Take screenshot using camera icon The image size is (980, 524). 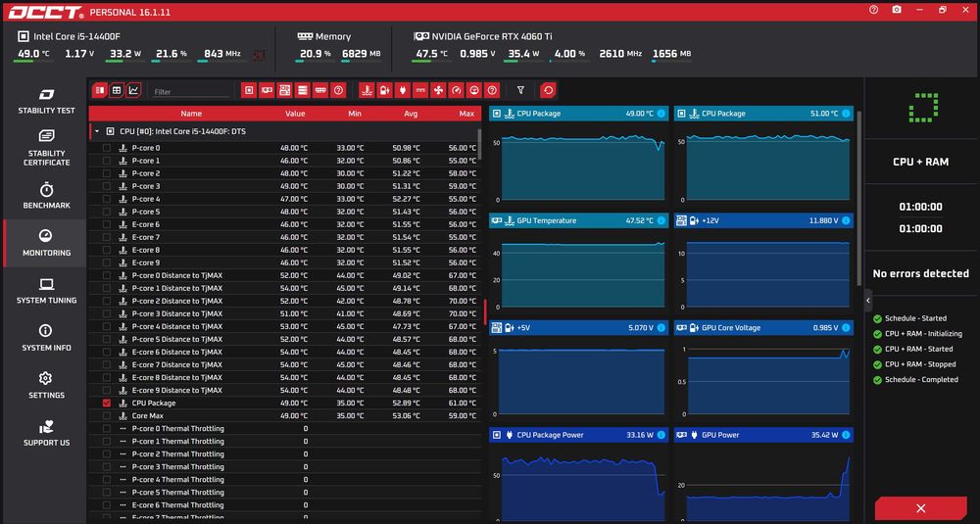(897, 10)
